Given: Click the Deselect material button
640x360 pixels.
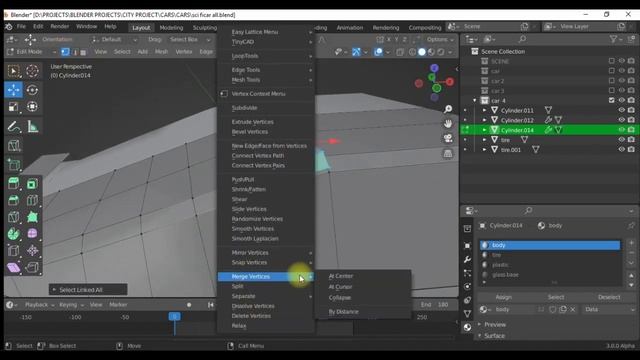Looking at the screenshot, I should point(609,297).
